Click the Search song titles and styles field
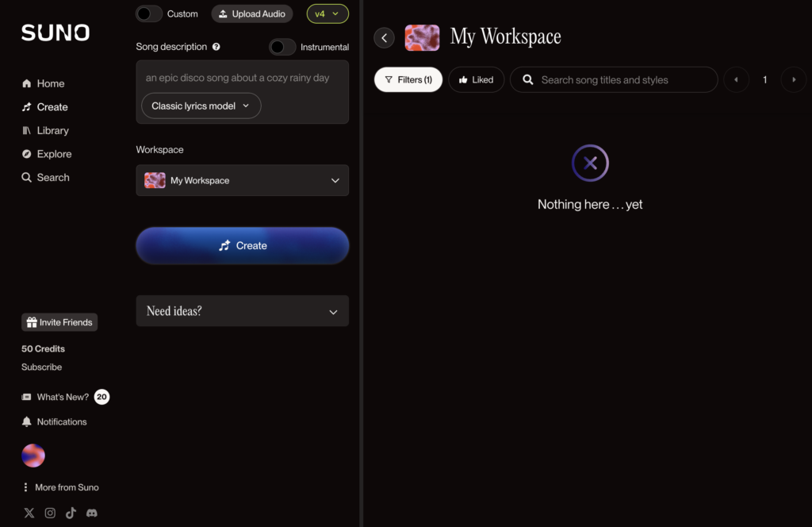 tap(615, 80)
